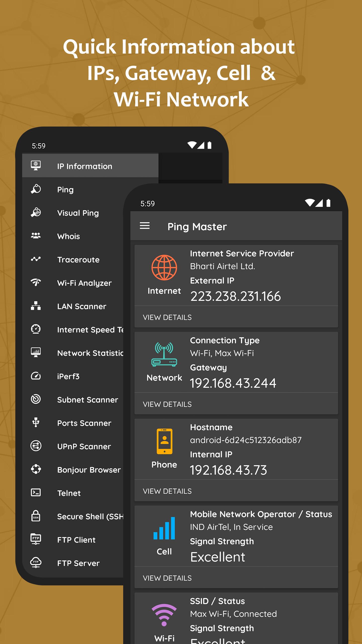Screen dimensions: 362x644
Task: Choose Whois in the navigation drawer
Action: [68, 236]
